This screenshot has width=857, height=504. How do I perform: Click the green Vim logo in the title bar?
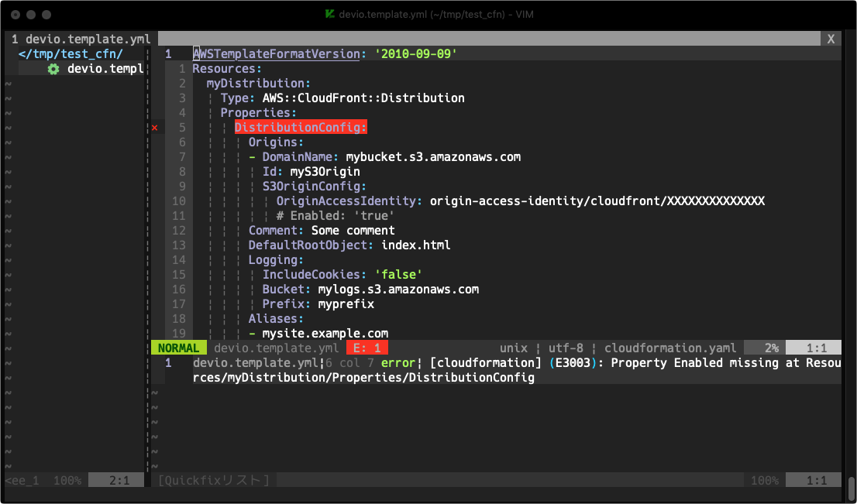point(328,14)
